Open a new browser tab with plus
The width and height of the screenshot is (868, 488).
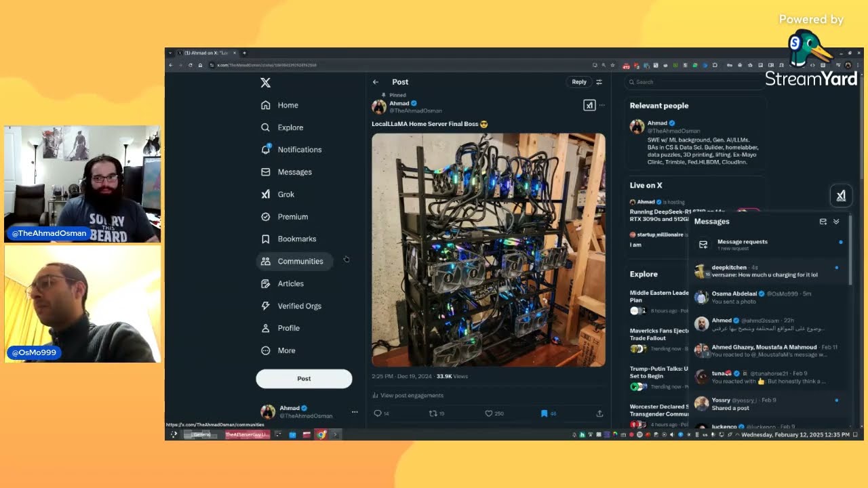pyautogui.click(x=244, y=53)
